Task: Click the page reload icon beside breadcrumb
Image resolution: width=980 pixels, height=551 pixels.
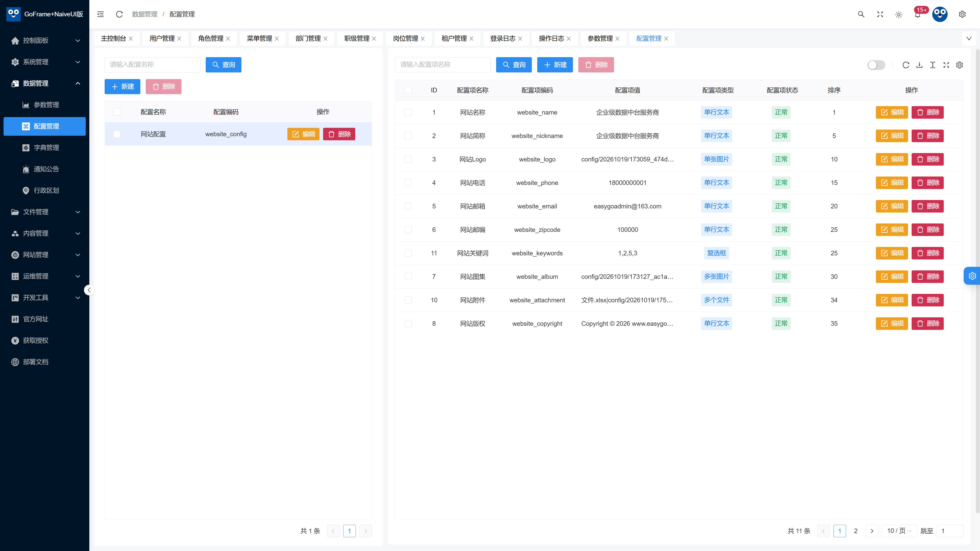Action: tap(119, 14)
